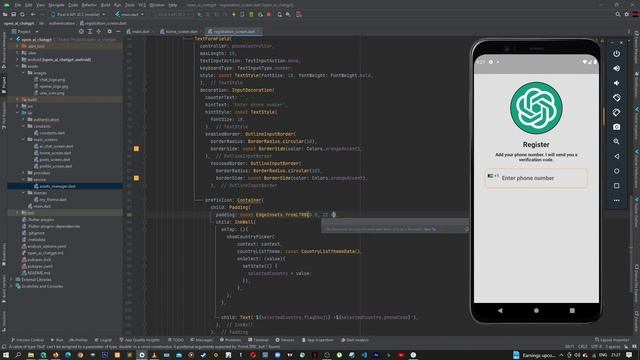Tap phone screen Back navigation button
The image size is (640, 360).
[500, 311]
